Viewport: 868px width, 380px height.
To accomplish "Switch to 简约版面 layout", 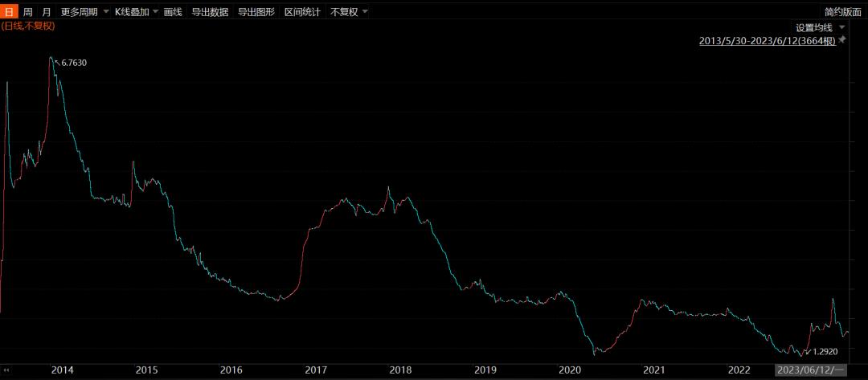I will pos(842,12).
